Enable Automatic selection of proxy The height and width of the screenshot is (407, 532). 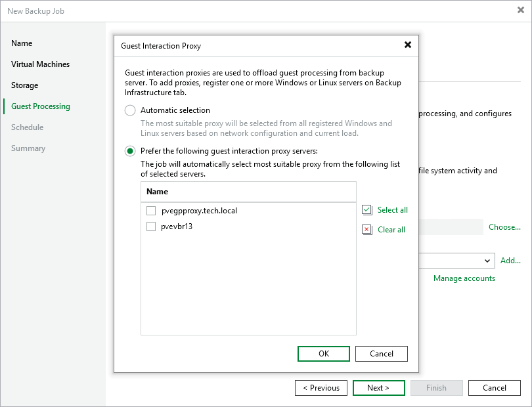[x=129, y=110]
